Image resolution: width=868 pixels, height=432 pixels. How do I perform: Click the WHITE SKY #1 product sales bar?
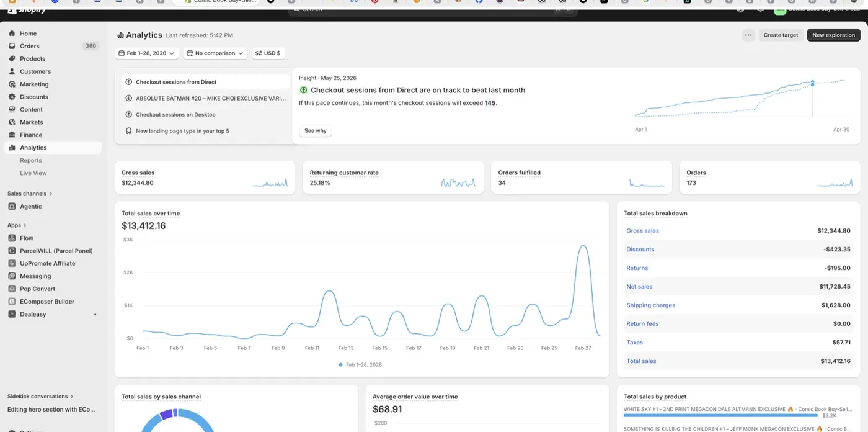(721, 415)
